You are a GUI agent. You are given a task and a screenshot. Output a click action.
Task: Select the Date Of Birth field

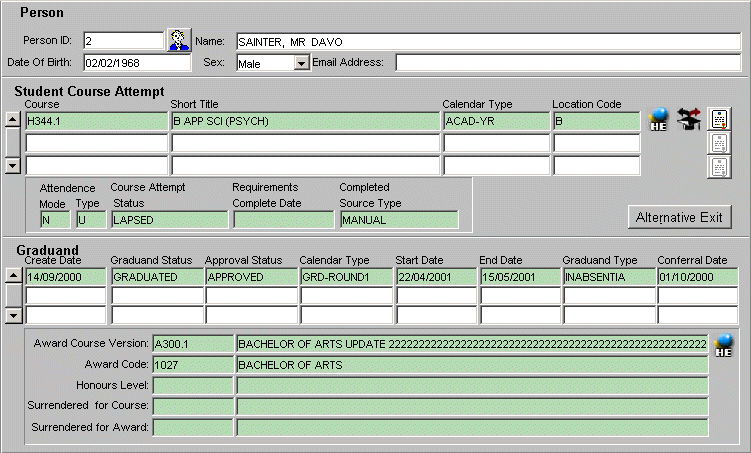(136, 63)
